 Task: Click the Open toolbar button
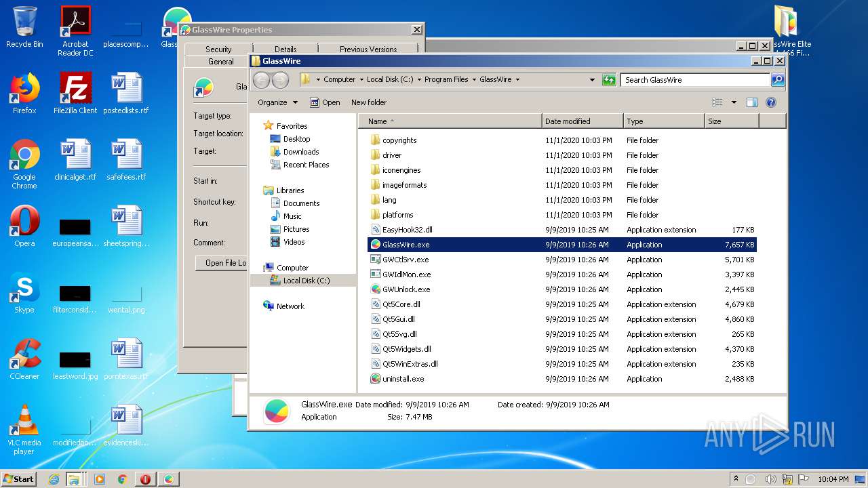325,102
